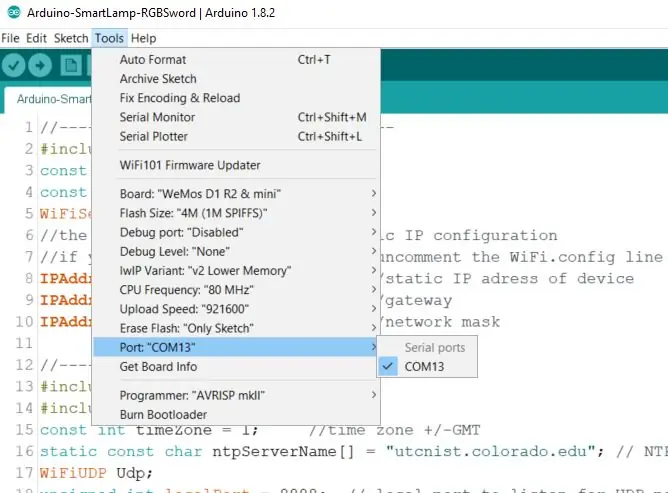
Task: Expand the Board submenu arrow
Action: tap(374, 193)
